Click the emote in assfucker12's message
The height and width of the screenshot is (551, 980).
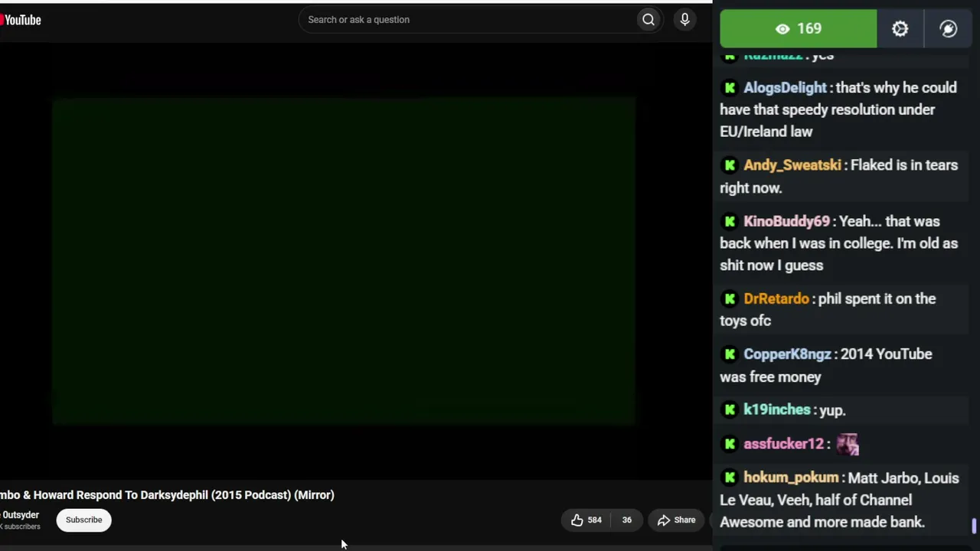848,444
